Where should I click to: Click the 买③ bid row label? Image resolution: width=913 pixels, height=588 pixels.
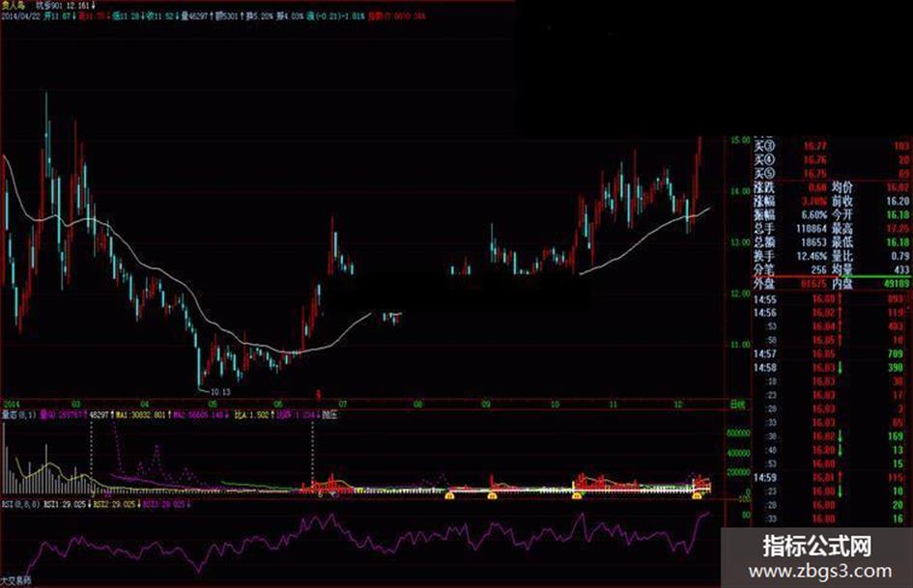click(x=764, y=146)
